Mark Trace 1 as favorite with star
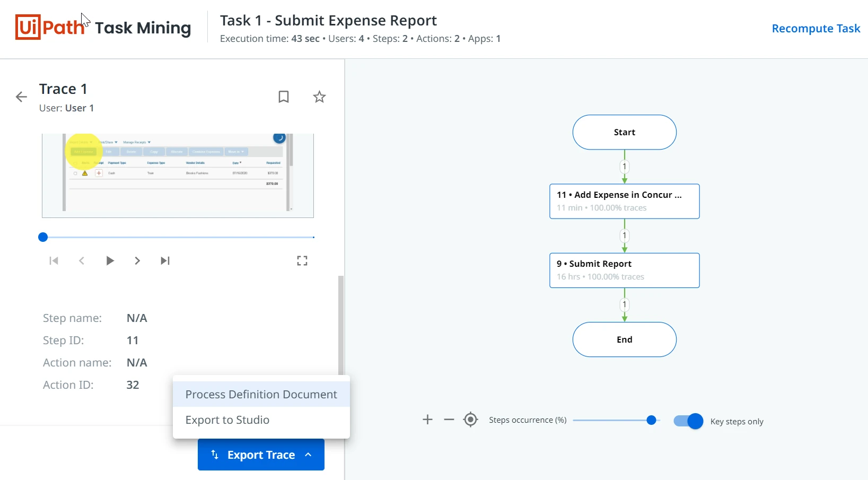The image size is (868, 480). [x=319, y=97]
